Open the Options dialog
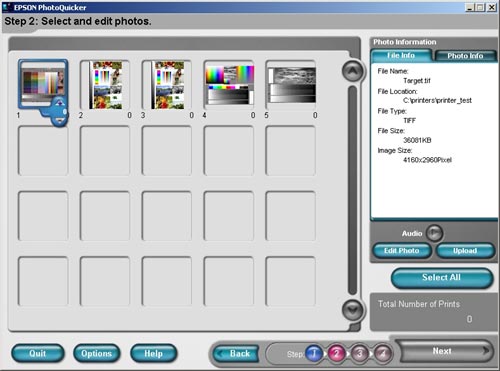The image size is (500, 371). (97, 353)
